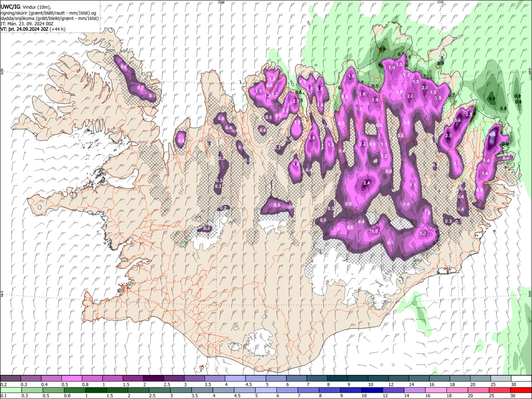This screenshot has height=399, width=532.
Task: Click the '20W' longitude label
Action: (x=221, y=2)
